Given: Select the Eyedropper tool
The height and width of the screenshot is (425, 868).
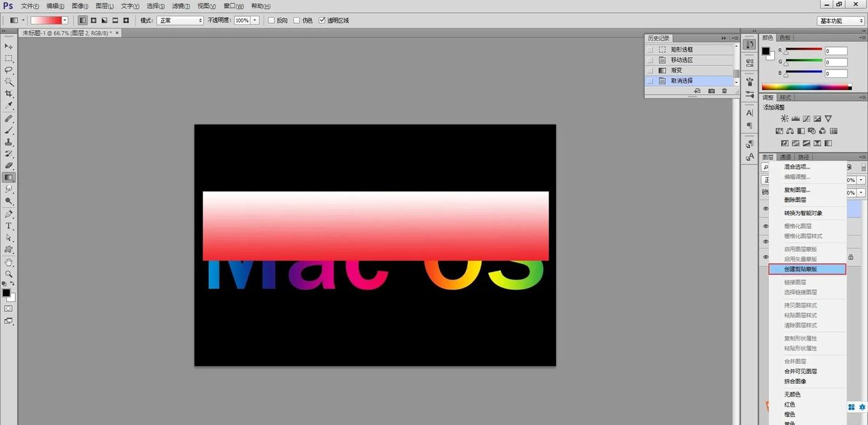Looking at the screenshot, I should tap(9, 105).
